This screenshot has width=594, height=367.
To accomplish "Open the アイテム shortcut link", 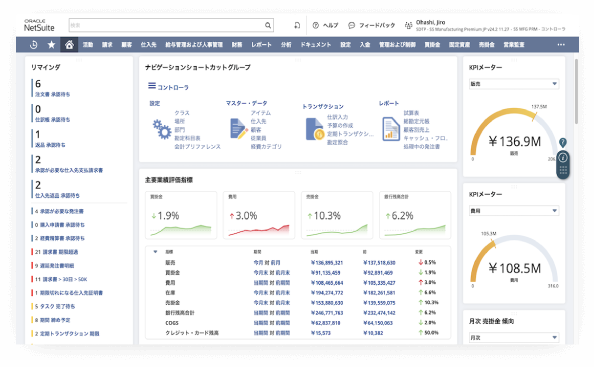I will click(261, 113).
